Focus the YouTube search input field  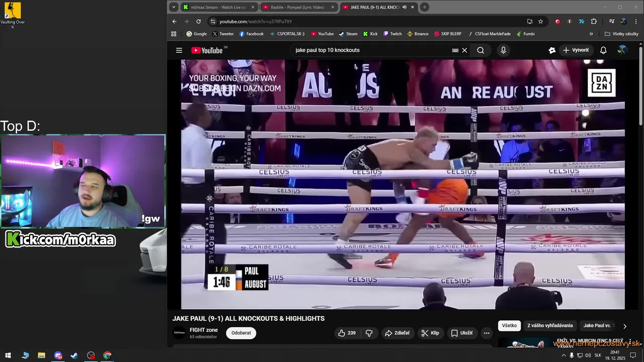[372, 50]
